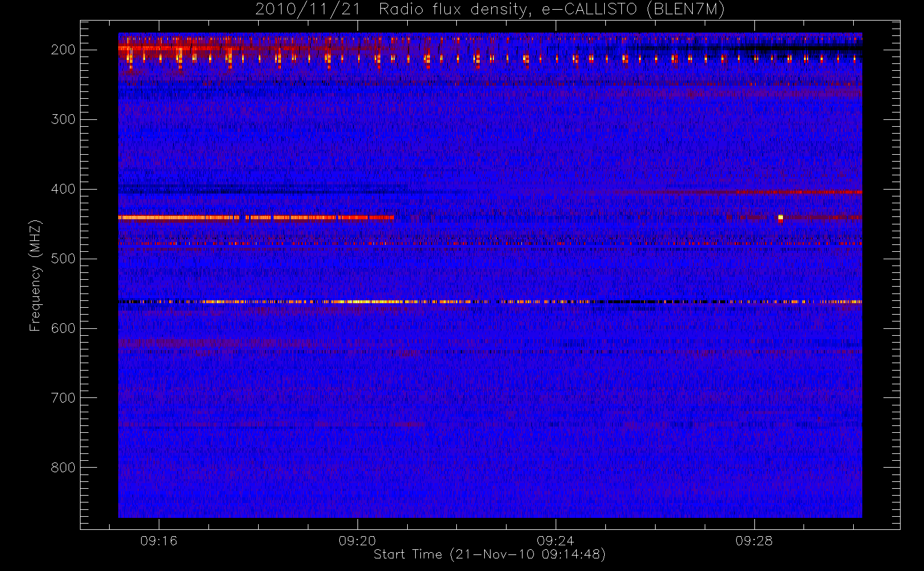The image size is (924, 571).
Task: Click the 'Start Time (21-Nov-10 09:14:48)' label
Action: coord(489,554)
